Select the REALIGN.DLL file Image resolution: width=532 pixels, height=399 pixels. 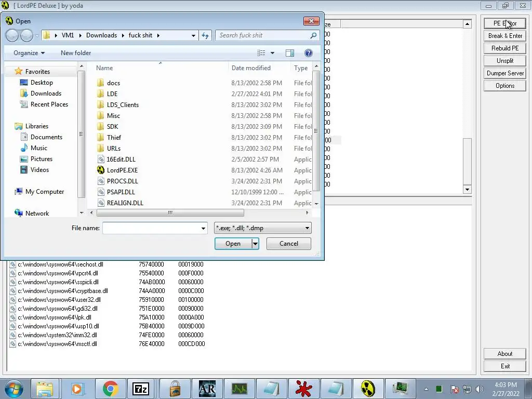pyautogui.click(x=125, y=203)
